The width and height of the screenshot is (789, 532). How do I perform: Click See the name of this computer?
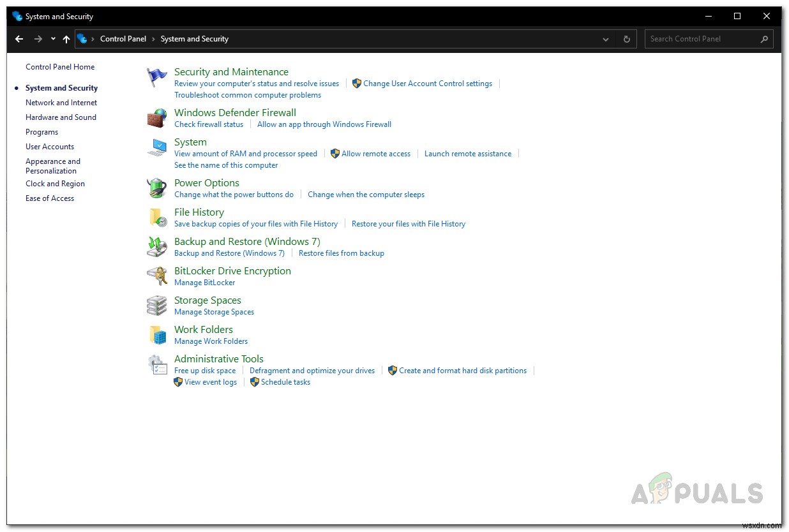coord(226,165)
